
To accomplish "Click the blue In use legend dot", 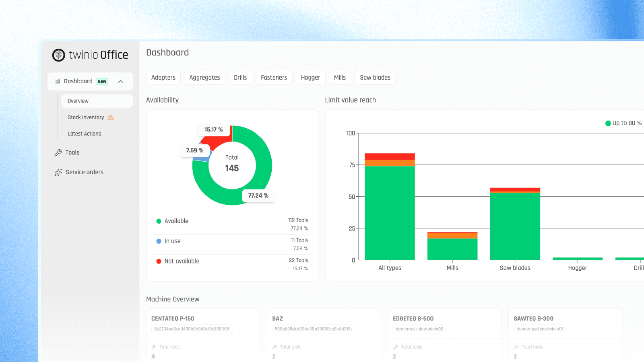I will click(x=159, y=241).
